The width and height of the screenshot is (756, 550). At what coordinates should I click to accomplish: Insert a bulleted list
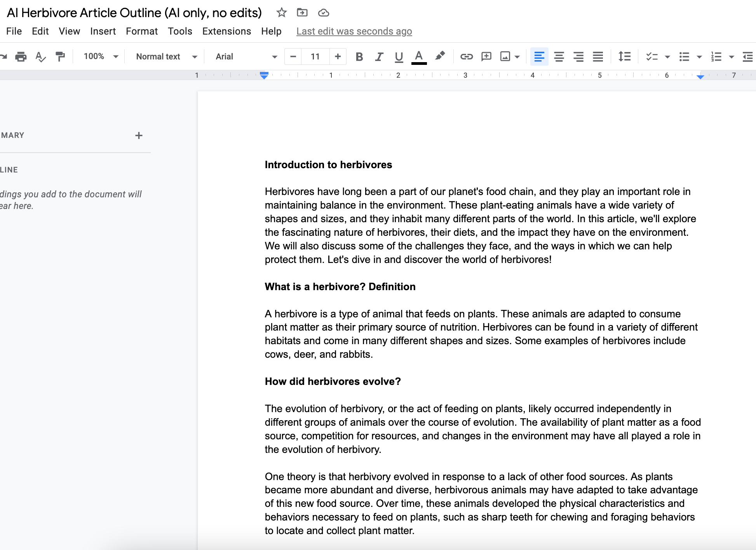click(684, 57)
